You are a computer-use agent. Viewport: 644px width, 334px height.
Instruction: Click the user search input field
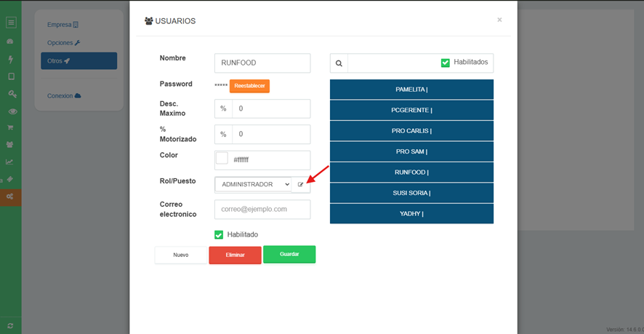(x=393, y=63)
